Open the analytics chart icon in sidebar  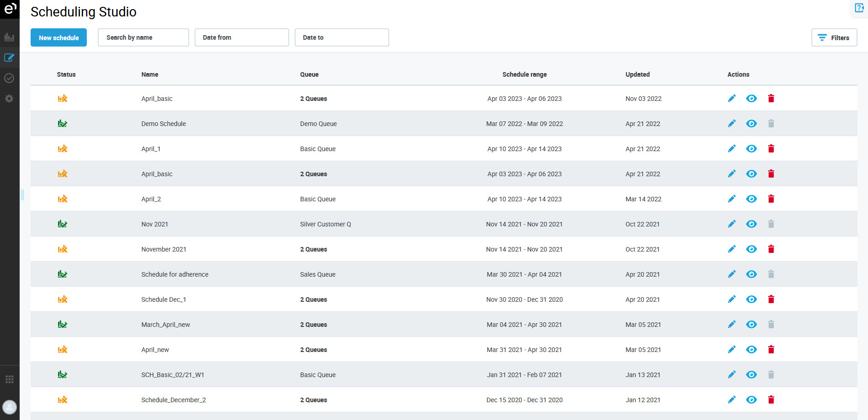pyautogui.click(x=9, y=37)
